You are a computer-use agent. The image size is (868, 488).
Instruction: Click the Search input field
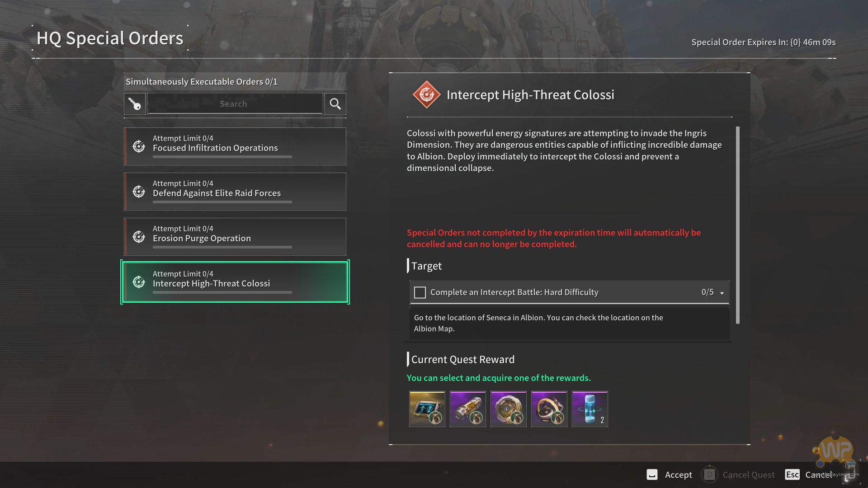[235, 104]
